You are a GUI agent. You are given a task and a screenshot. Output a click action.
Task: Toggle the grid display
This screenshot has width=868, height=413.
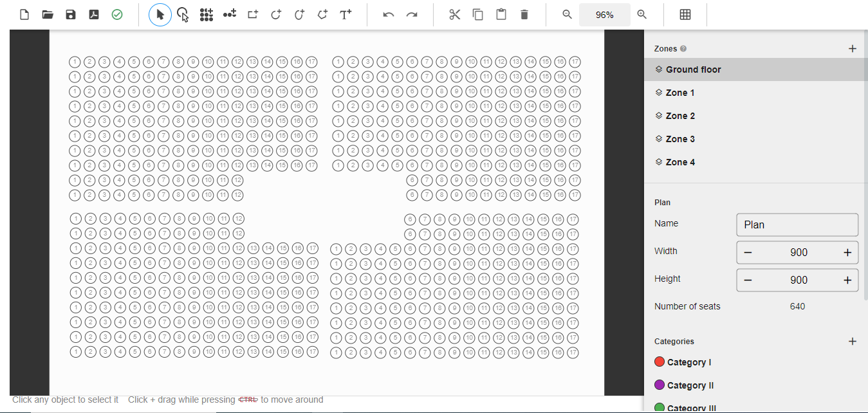click(x=685, y=15)
